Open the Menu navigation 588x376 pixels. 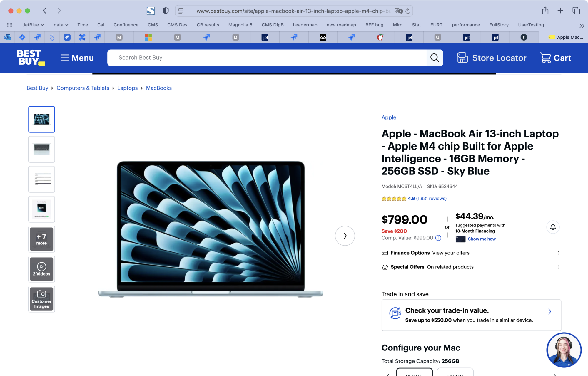(x=77, y=58)
